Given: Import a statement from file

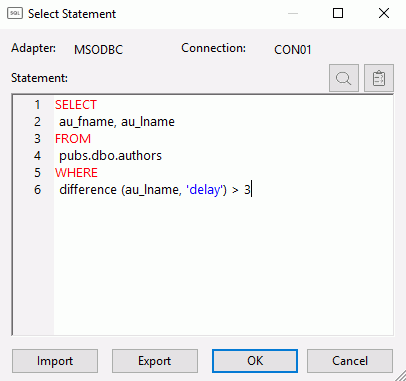Looking at the screenshot, I should (55, 361).
